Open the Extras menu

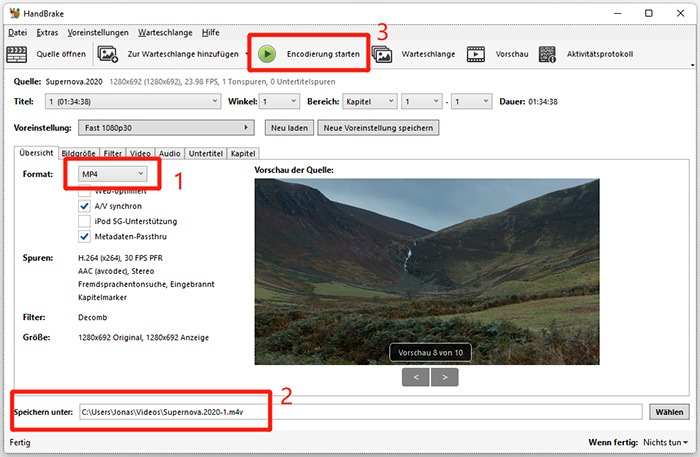47,32
